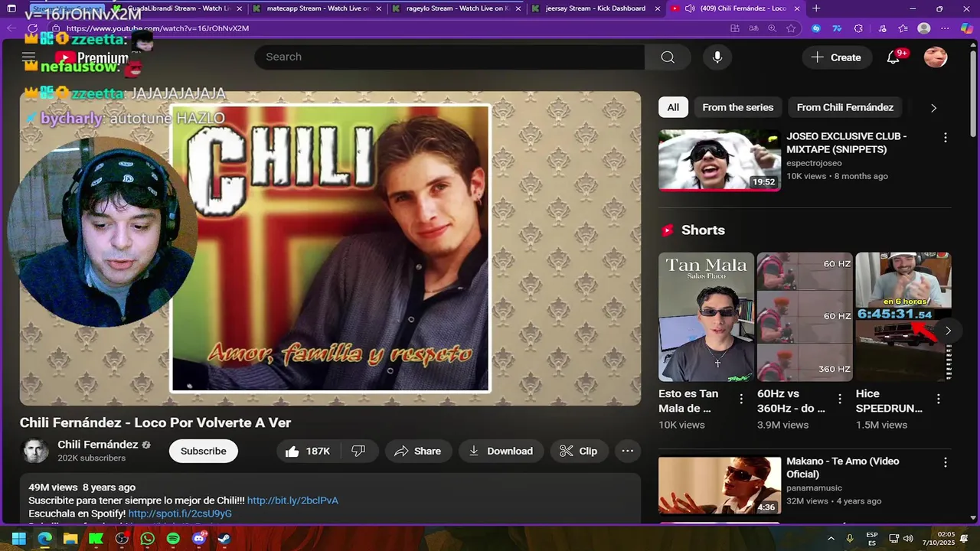
Task: Show next Shorts with the right arrow
Action: (948, 331)
